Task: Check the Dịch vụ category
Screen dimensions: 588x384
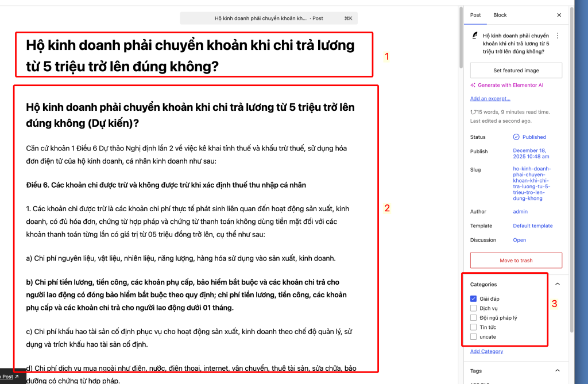Action: 474,308
